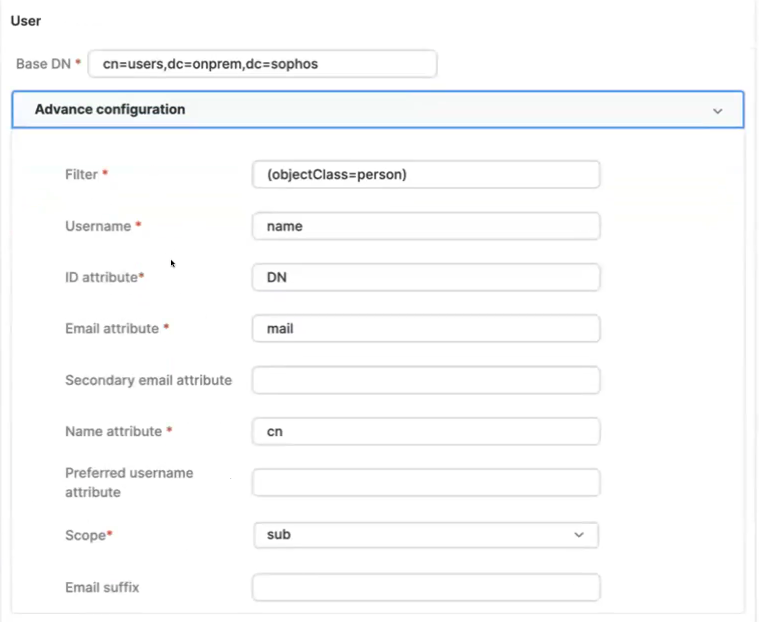Click the Scope dropdown arrow icon
This screenshot has width=759, height=622.
(x=579, y=536)
